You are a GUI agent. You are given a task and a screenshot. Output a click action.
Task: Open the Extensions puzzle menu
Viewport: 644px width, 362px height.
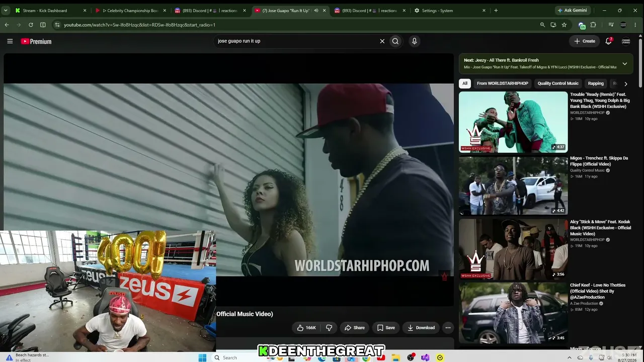coord(593,25)
